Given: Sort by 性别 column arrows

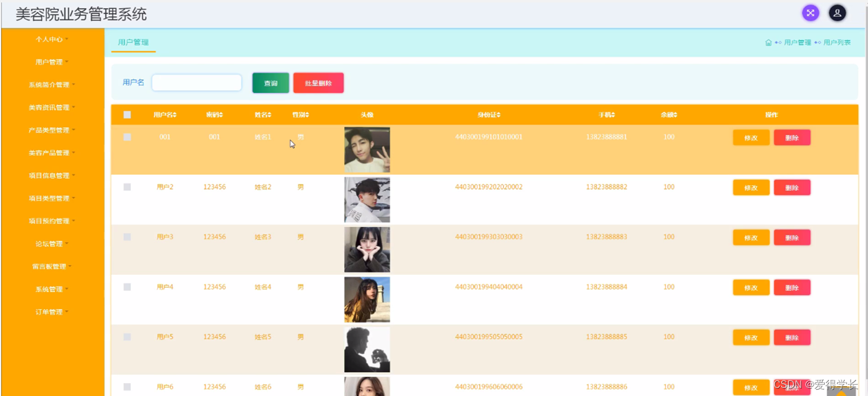Looking at the screenshot, I should pos(307,115).
